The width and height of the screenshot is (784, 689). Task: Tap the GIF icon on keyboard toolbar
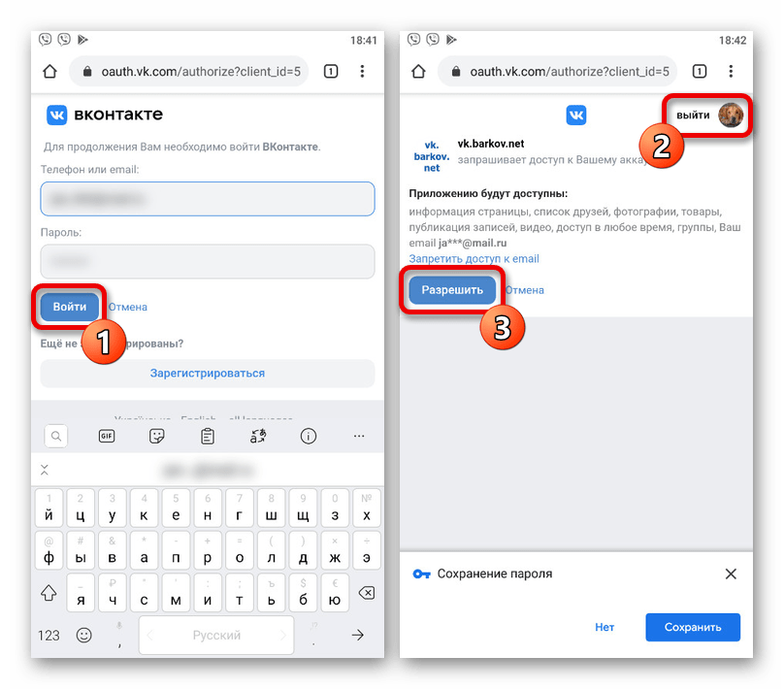point(107,436)
